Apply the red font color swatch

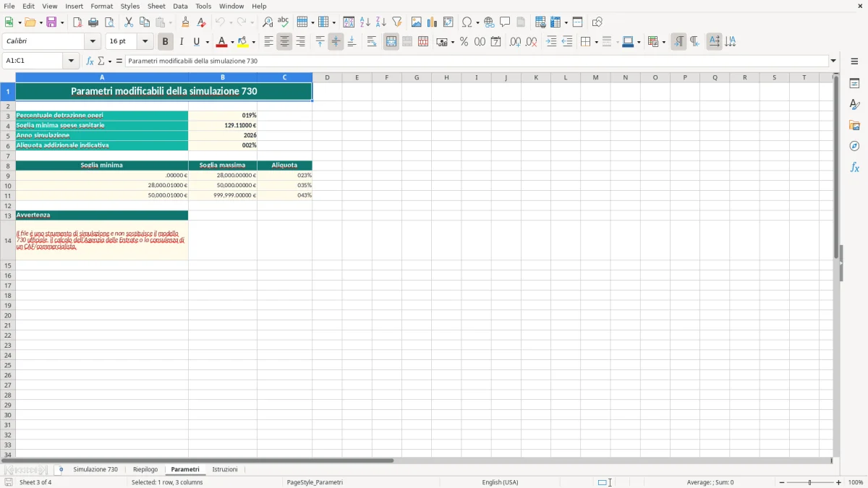(223, 42)
